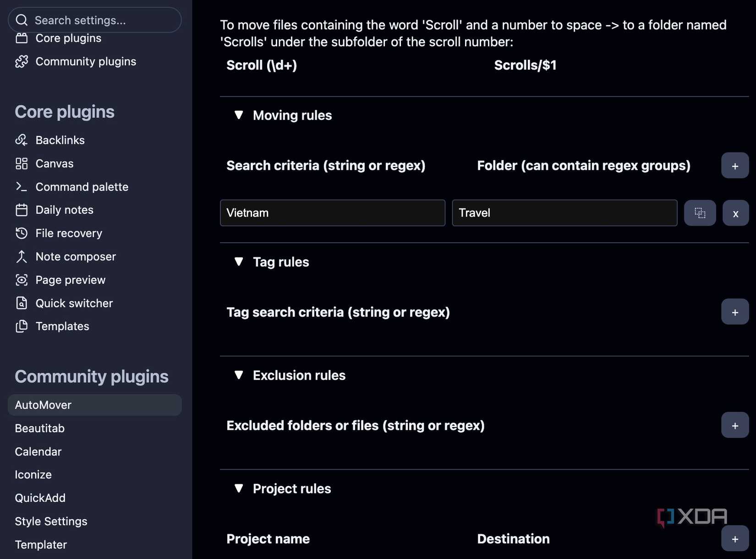This screenshot has width=756, height=559.
Task: Click the 'Scrolls/$1' example text
Action: (x=525, y=65)
